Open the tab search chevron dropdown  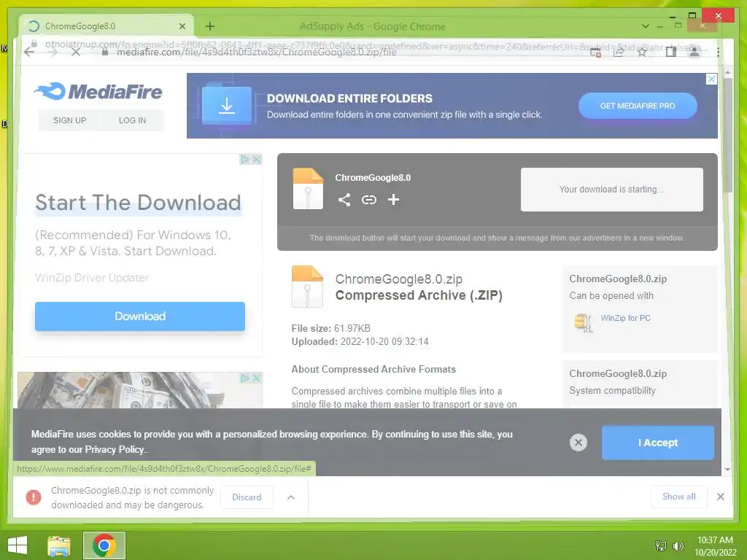point(646,26)
